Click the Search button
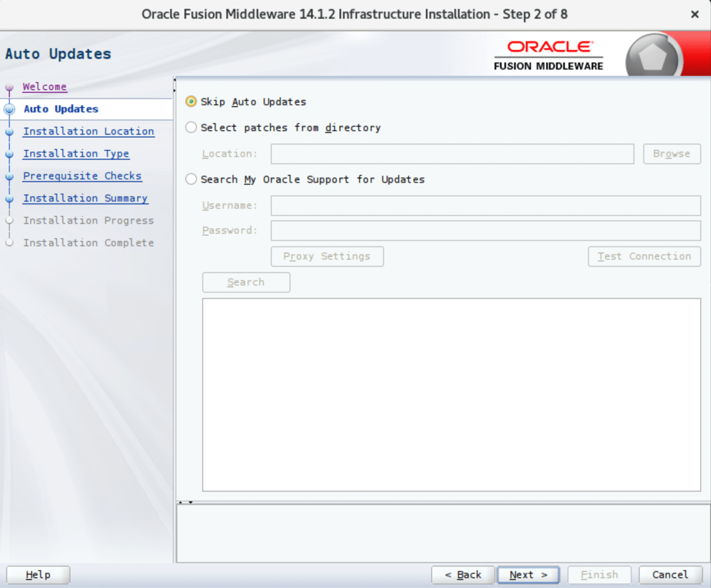Image resolution: width=711 pixels, height=588 pixels. pyautogui.click(x=246, y=282)
